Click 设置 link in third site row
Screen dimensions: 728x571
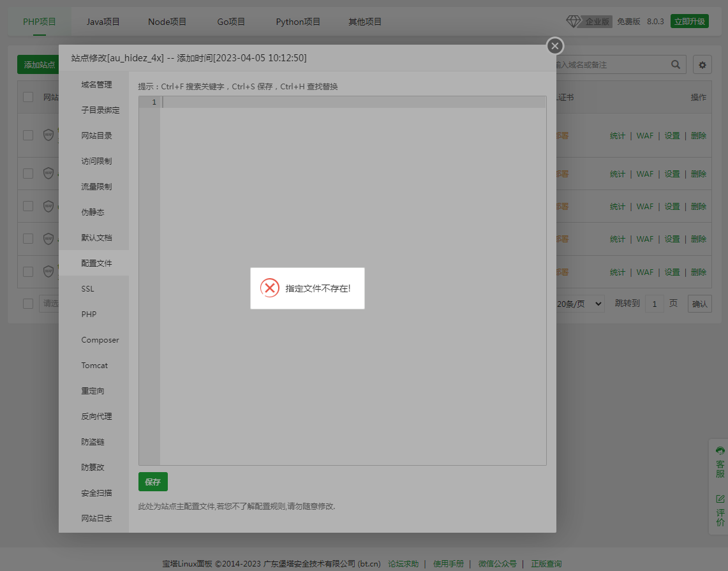672,206
